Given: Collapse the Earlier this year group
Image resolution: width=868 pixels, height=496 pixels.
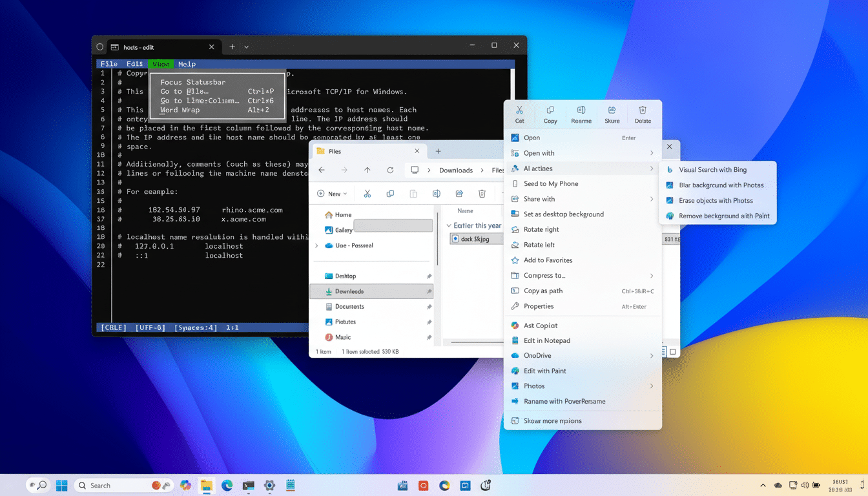Looking at the screenshot, I should coord(449,225).
